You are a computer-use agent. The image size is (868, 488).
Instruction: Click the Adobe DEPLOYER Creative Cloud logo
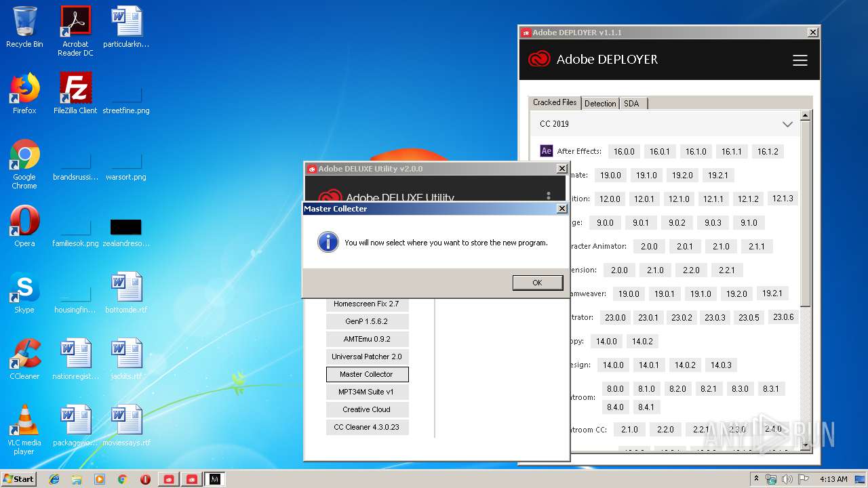tap(539, 59)
